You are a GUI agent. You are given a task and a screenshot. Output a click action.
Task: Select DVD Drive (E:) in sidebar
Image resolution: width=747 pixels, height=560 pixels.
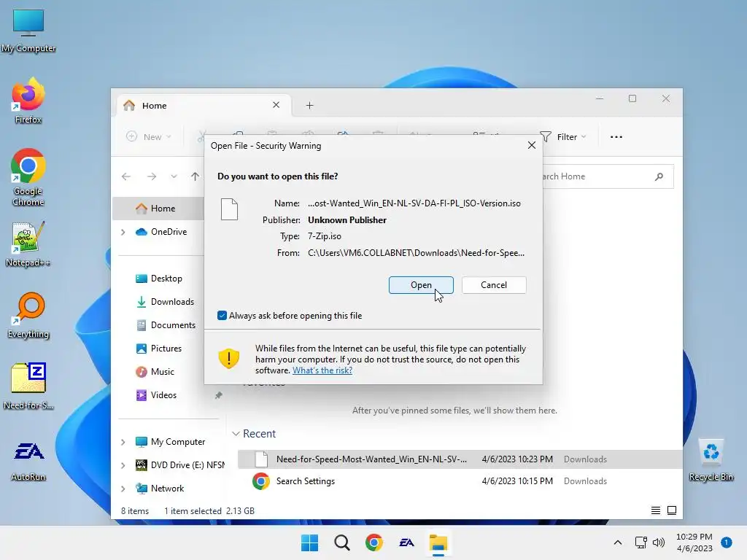(x=180, y=464)
